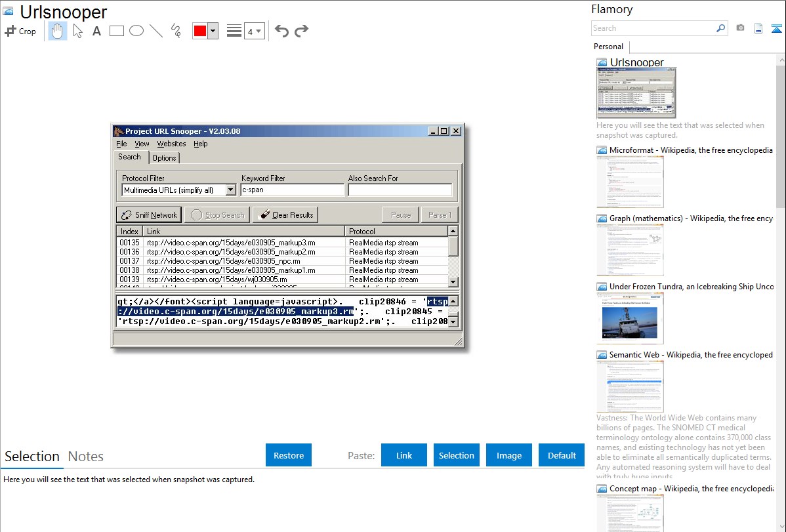Select result row 00135 markup3.rm
The image size is (786, 532).
pos(282,243)
